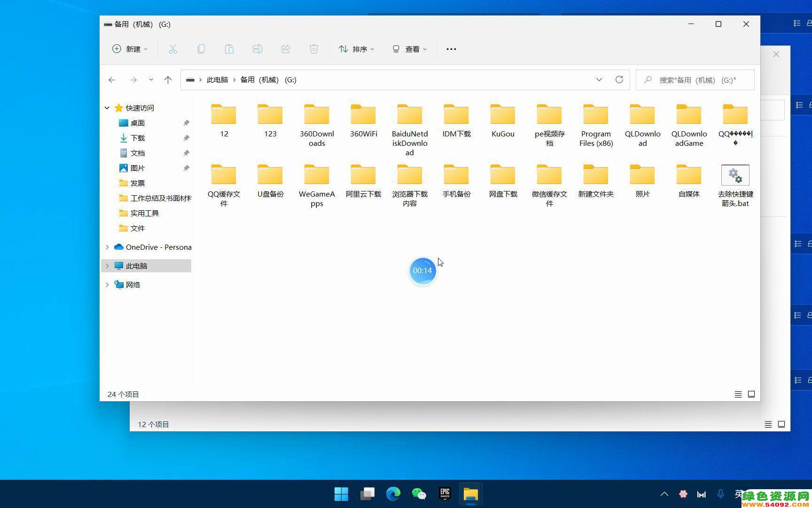Click the Share icon in toolbar
The height and width of the screenshot is (508, 812).
[x=286, y=49]
